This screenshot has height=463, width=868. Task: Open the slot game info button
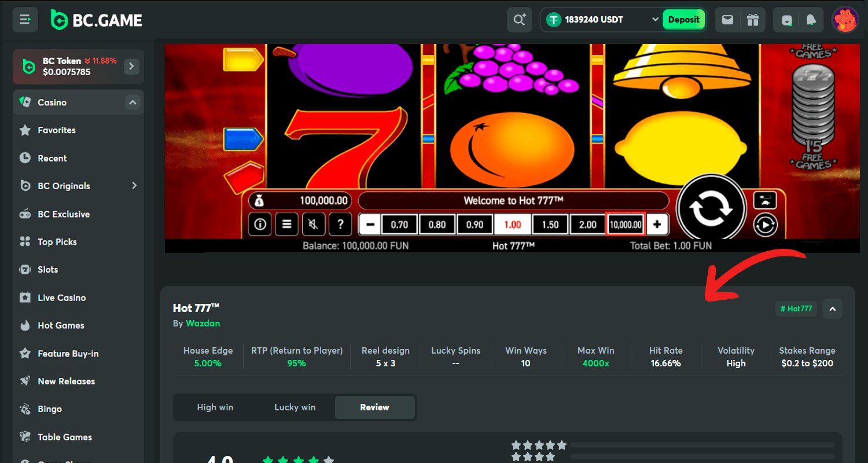(260, 224)
